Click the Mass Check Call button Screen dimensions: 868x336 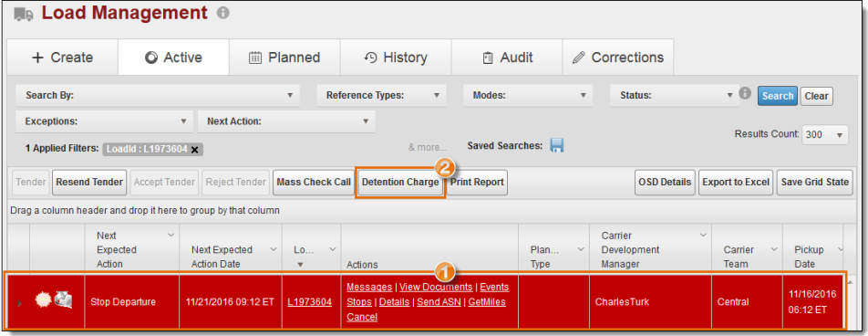point(314,182)
